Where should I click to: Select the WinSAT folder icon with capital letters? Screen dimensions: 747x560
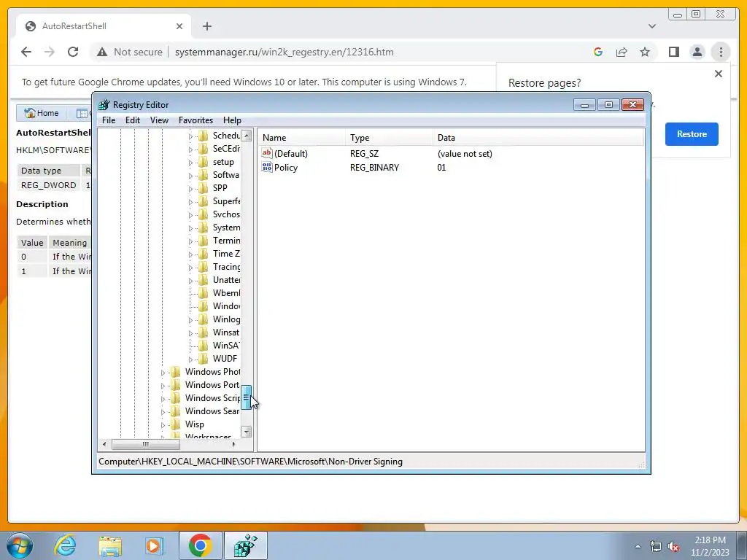tap(204, 345)
